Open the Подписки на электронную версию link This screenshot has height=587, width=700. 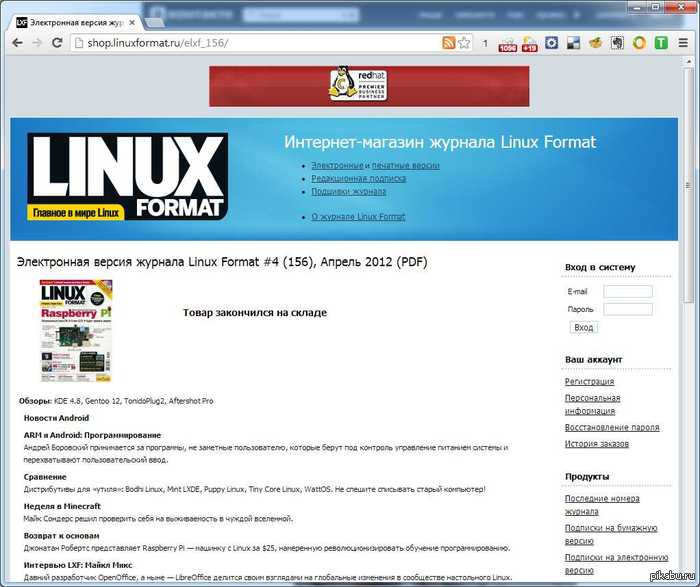click(x=617, y=564)
